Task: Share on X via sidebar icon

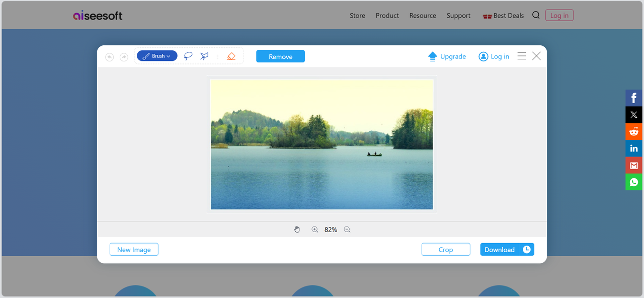Action: pos(634,115)
